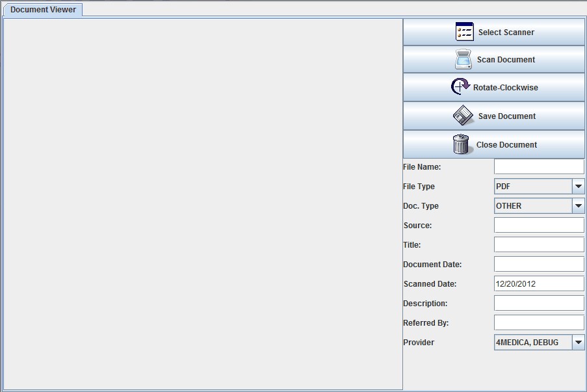
Task: Click the Source input field
Action: click(x=538, y=225)
